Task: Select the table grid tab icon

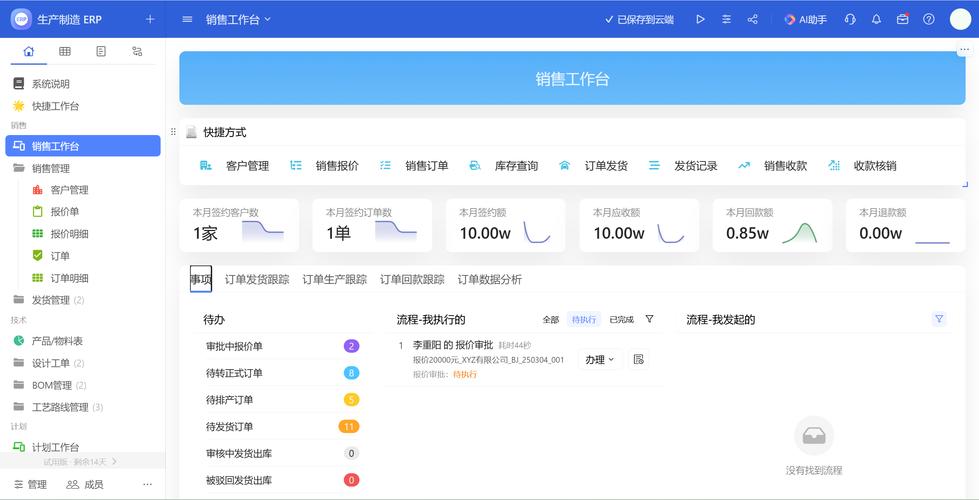Action: pos(65,52)
